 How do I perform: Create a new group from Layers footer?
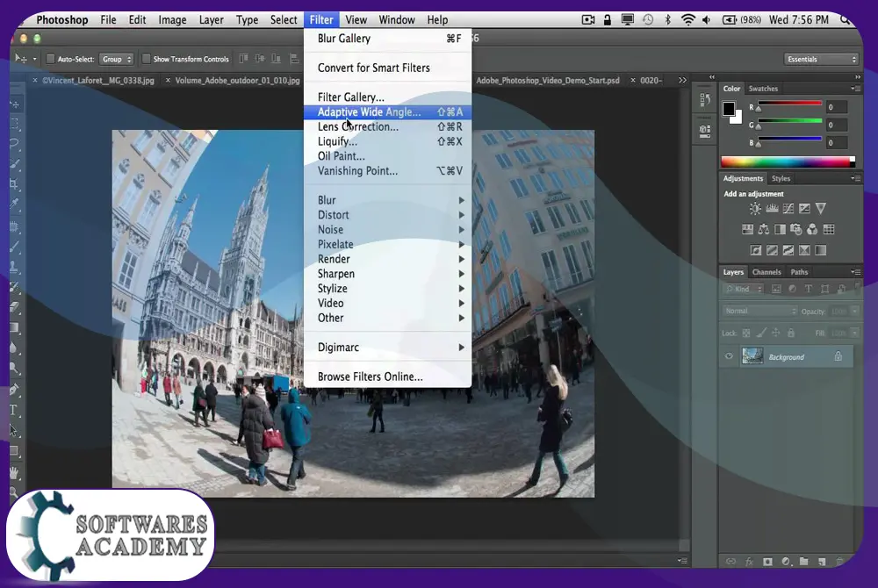coord(803,561)
